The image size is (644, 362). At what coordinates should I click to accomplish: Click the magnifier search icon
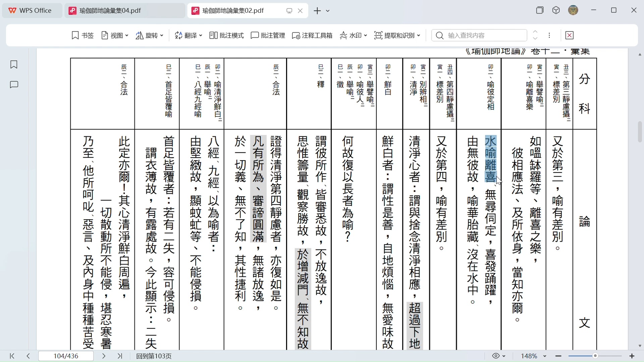439,35
